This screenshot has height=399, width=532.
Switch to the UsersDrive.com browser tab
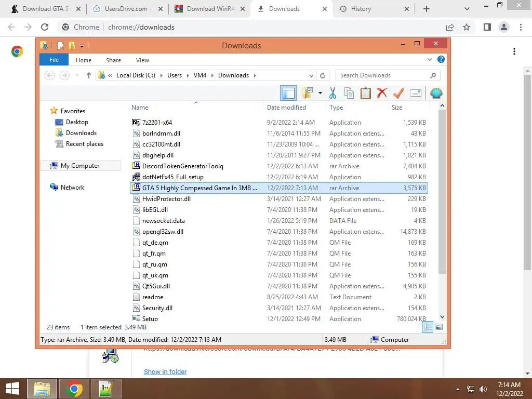[x=128, y=9]
